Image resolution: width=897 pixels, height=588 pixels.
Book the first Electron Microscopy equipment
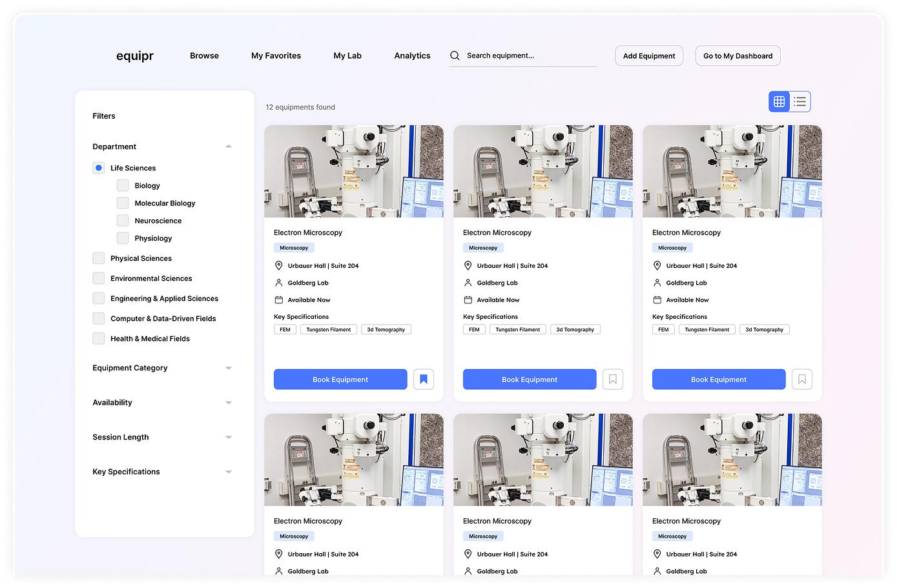(x=340, y=379)
